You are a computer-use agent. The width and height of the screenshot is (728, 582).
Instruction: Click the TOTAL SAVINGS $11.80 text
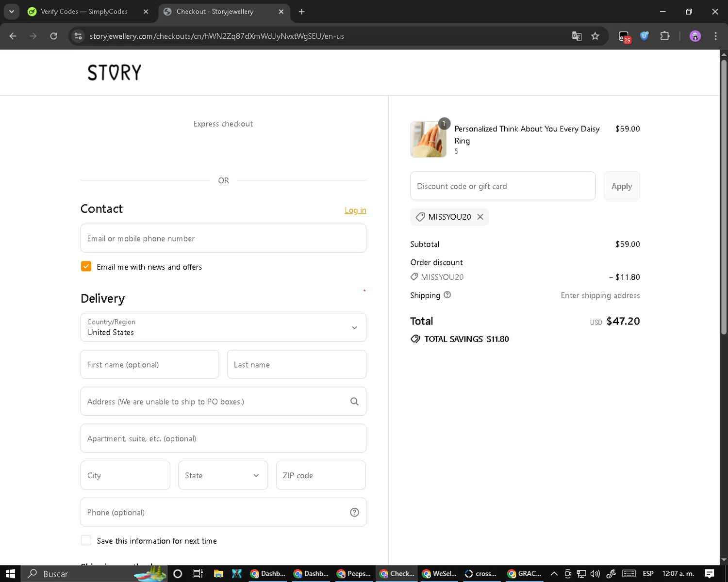(x=466, y=339)
